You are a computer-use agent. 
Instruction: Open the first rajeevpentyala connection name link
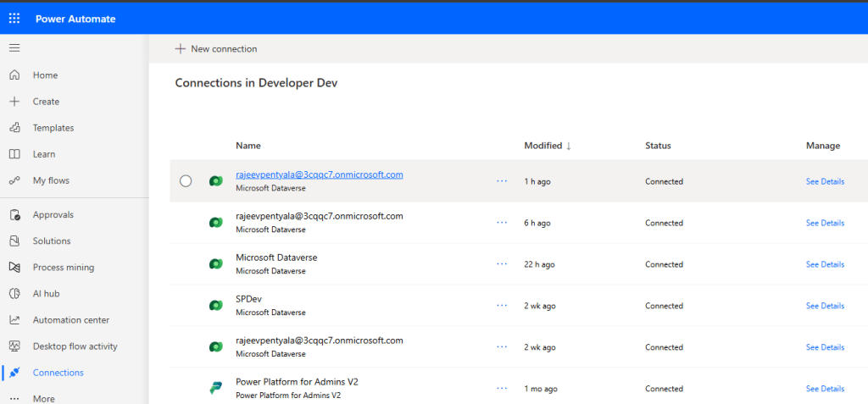click(x=319, y=174)
